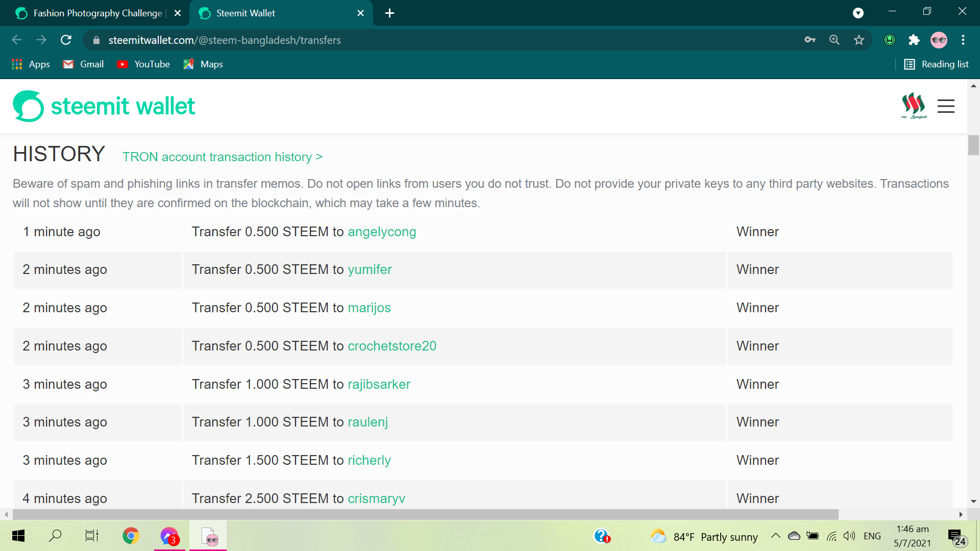The width and height of the screenshot is (980, 551).
Task: Click the scroll up arrow
Action: click(973, 86)
